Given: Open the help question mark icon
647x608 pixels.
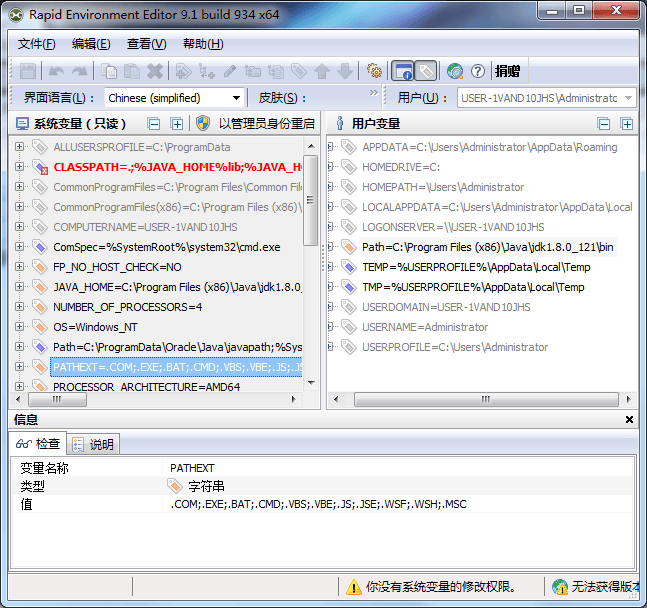Looking at the screenshot, I should 478,71.
